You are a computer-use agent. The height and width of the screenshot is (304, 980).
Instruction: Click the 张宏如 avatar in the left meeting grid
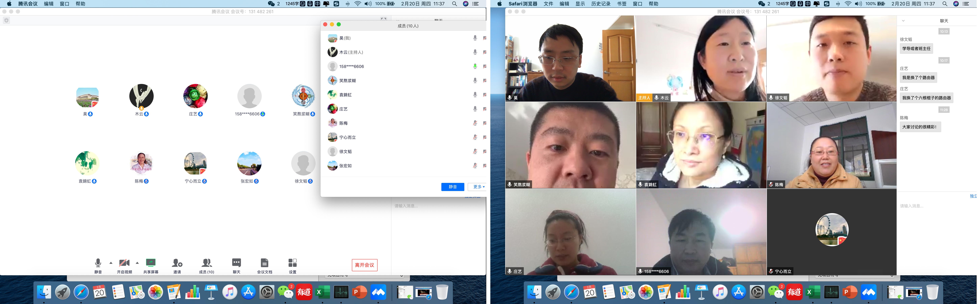[x=249, y=163]
